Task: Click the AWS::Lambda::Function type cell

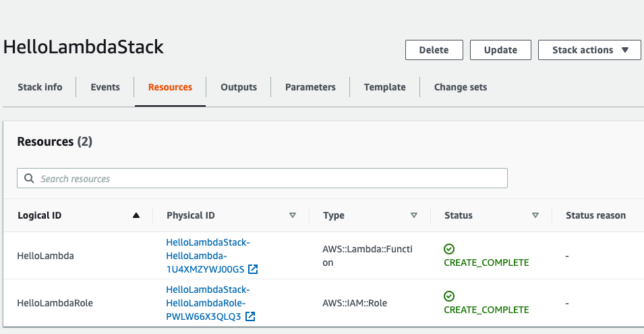Action: pos(367,256)
